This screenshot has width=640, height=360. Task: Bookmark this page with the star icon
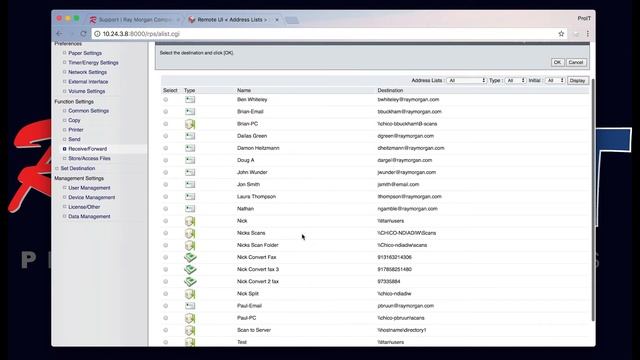click(x=561, y=34)
